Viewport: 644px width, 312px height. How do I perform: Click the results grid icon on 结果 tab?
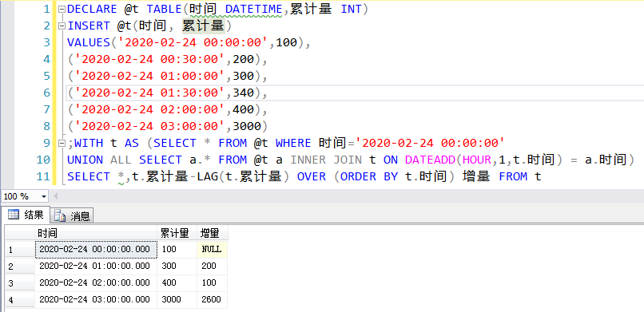14,215
